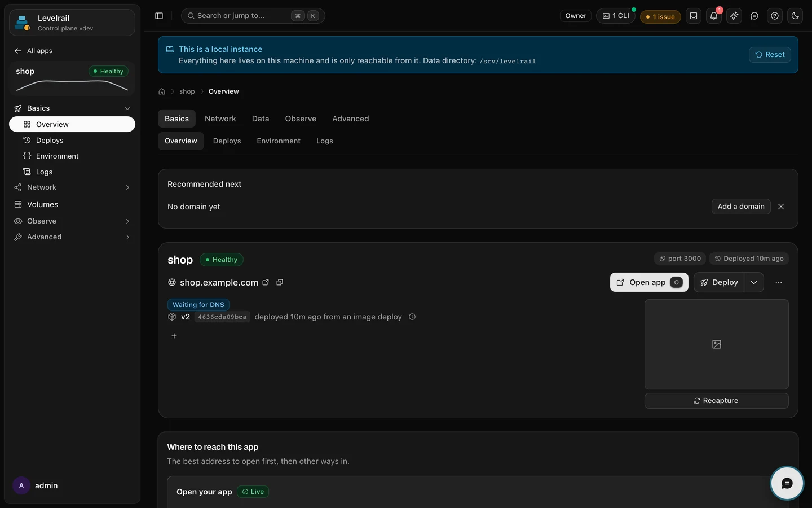
Task: Click the Deploy rocket button
Action: [x=719, y=282]
